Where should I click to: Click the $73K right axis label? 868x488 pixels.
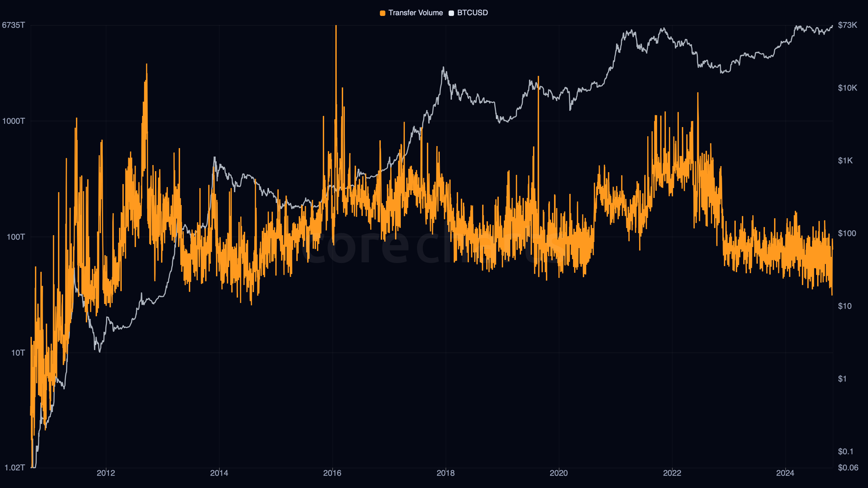[x=847, y=25]
